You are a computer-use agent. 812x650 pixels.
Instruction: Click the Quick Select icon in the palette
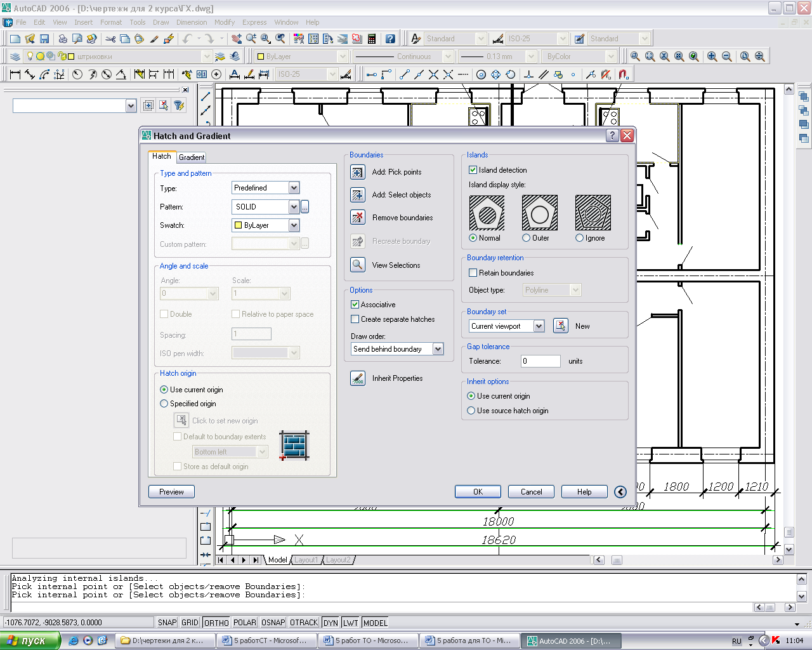pyautogui.click(x=179, y=105)
